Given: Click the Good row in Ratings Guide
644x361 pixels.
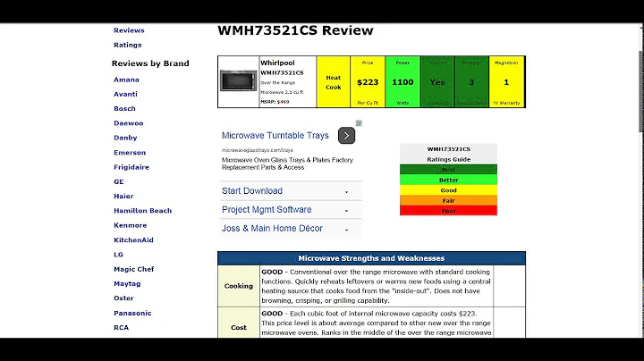Looking at the screenshot, I should pyautogui.click(x=448, y=190).
